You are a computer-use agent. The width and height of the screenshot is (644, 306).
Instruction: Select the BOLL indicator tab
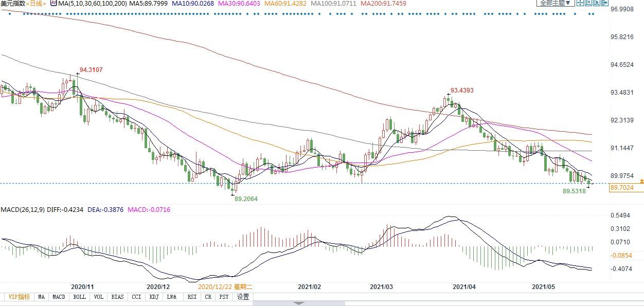pyautogui.click(x=79, y=297)
